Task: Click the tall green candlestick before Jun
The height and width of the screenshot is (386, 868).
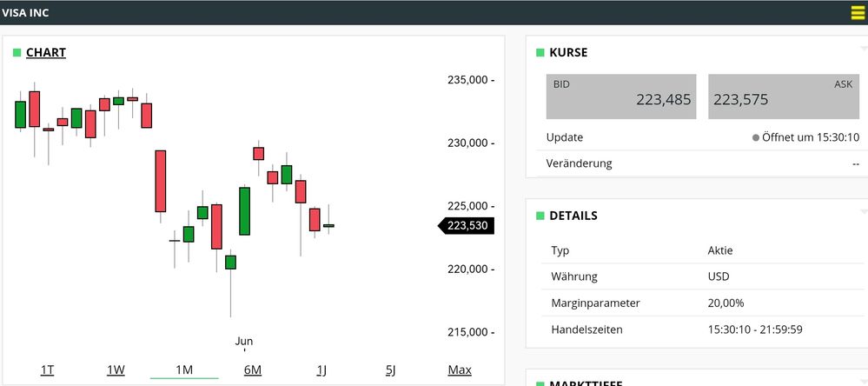Action: coord(245,210)
